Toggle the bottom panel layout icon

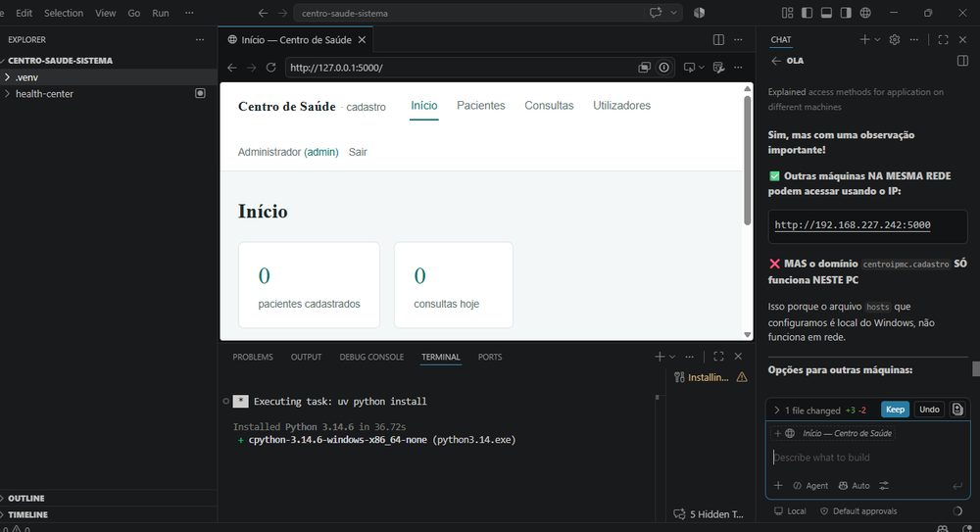(x=826, y=13)
